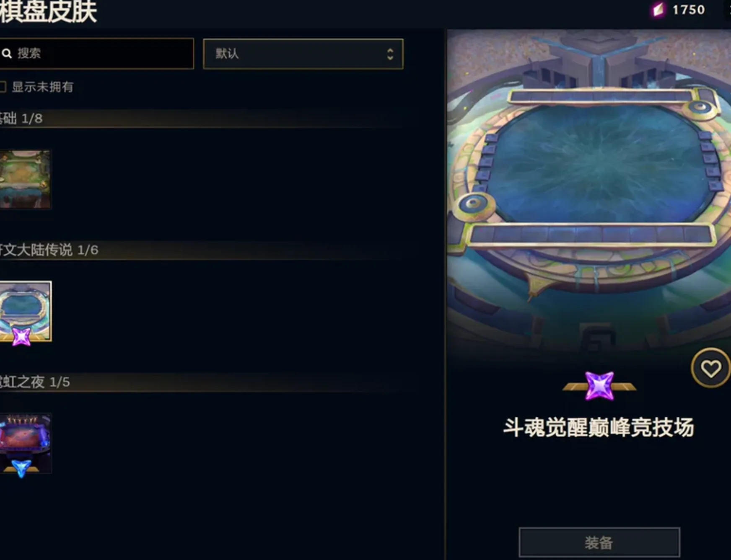Open the 默认 sort dropdown
This screenshot has height=560, width=731.
pos(303,54)
